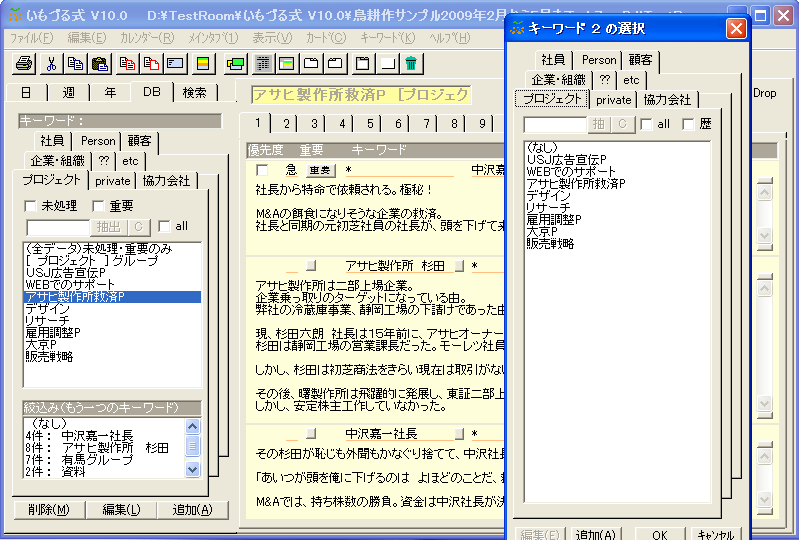The height and width of the screenshot is (540, 799).
Task: Click the table grid view icon
Action: (x=263, y=64)
